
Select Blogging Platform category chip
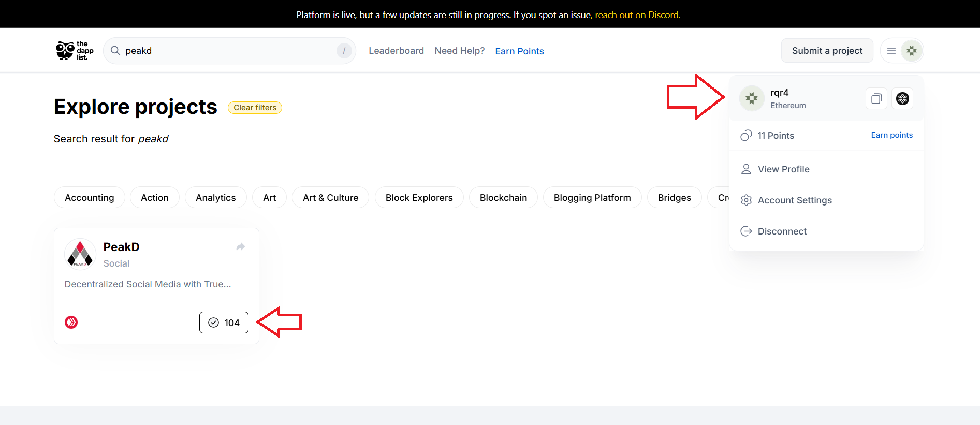pos(592,198)
